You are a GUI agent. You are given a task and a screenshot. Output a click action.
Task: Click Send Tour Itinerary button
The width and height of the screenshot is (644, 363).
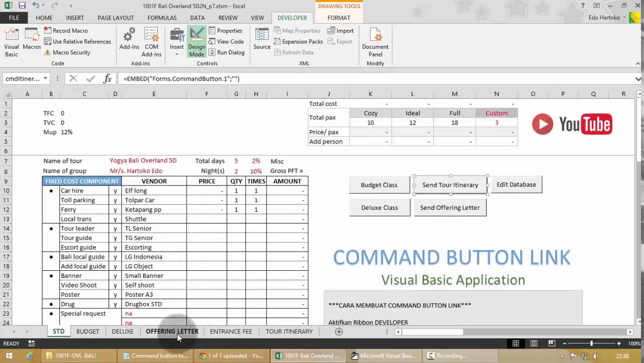point(450,185)
